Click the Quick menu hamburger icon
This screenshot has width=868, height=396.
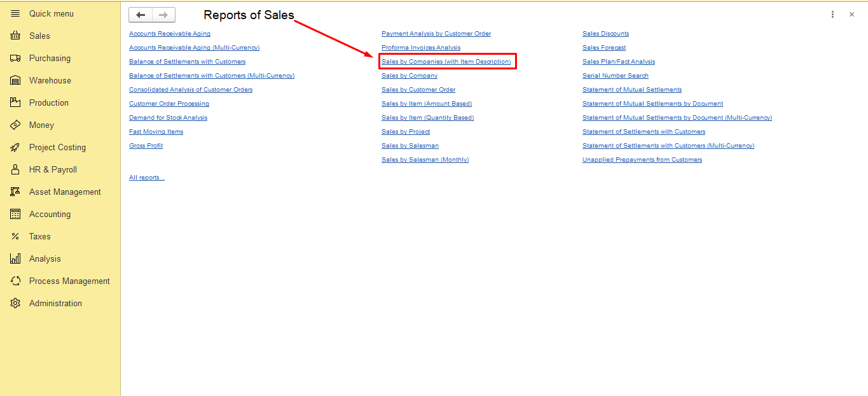[15, 13]
